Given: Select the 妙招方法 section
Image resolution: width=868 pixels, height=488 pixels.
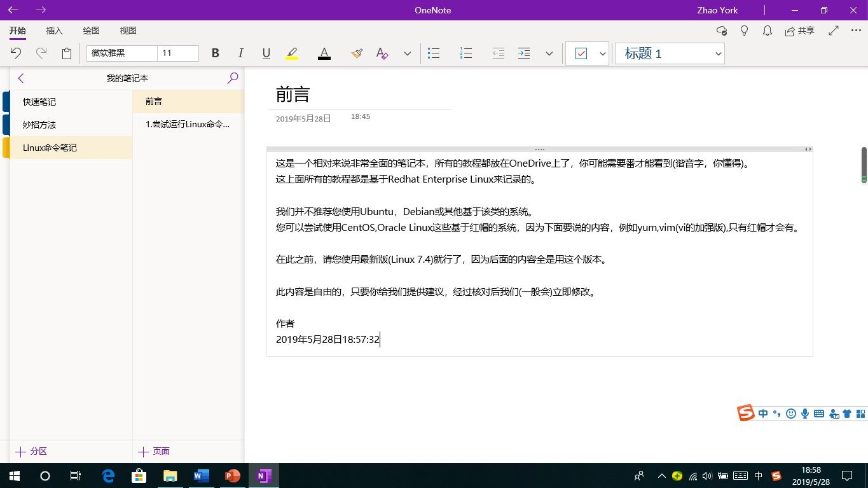Looking at the screenshot, I should click(x=71, y=125).
